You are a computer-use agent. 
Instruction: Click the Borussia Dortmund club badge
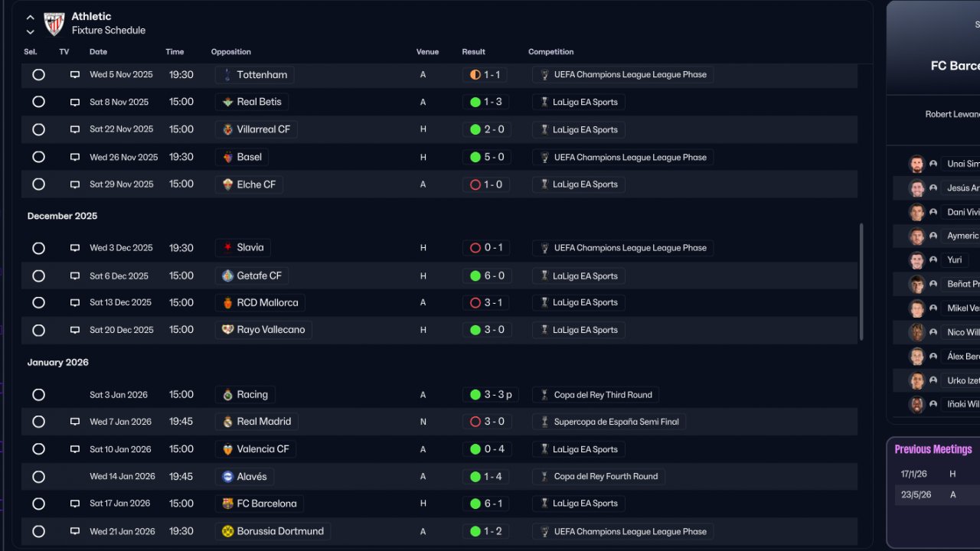click(x=227, y=531)
